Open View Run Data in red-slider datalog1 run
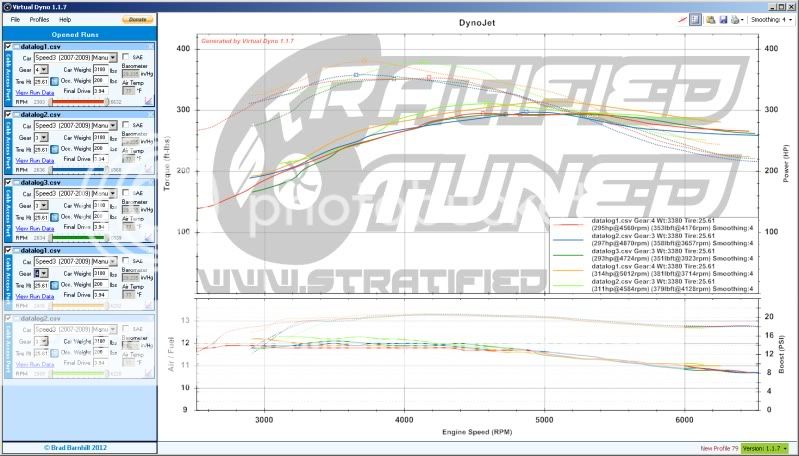This screenshot has height=456, width=799. [x=35, y=93]
